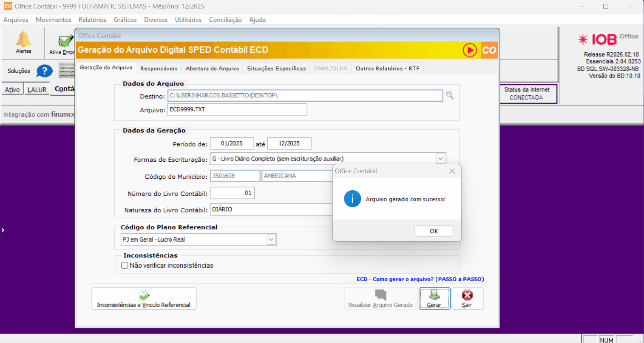This screenshot has width=644, height=343.
Task: Open ECD - Como gerar o arquivo link
Action: click(x=420, y=279)
